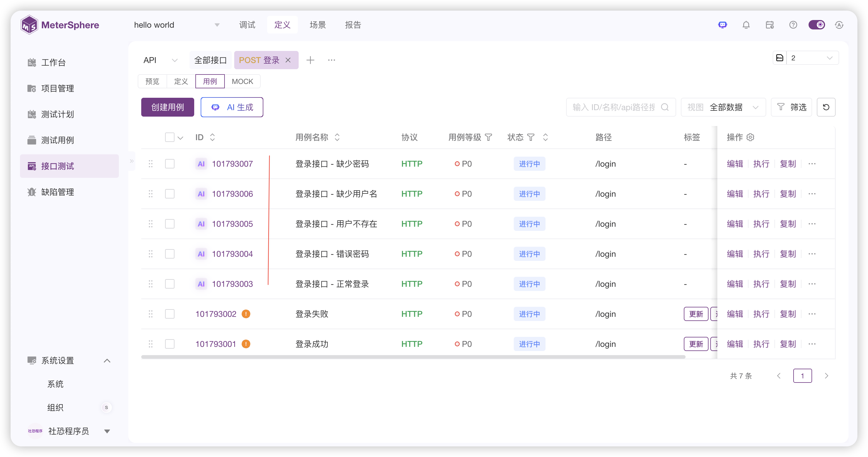Collapse the 系统设置 sidebar section
This screenshot has width=868, height=457.
click(x=107, y=360)
